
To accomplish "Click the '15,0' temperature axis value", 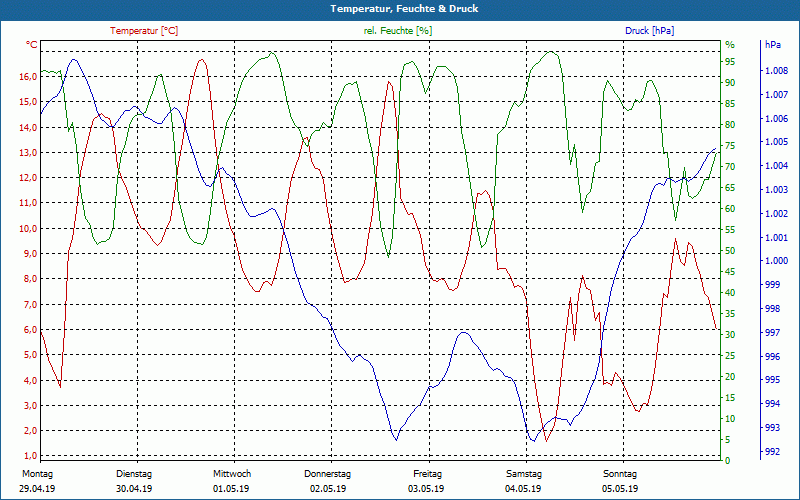I will point(28,102).
